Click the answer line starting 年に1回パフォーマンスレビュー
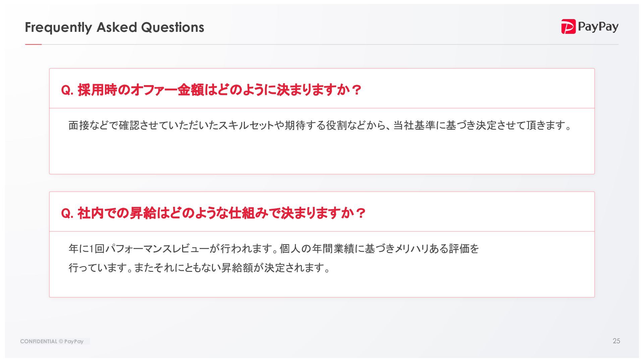Image resolution: width=644 pixels, height=362 pixels. [x=274, y=249]
